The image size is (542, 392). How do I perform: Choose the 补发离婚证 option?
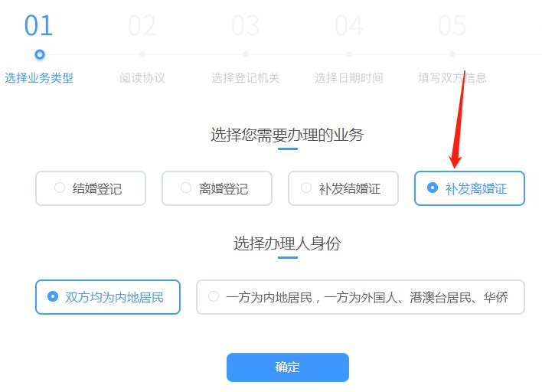pos(469,188)
